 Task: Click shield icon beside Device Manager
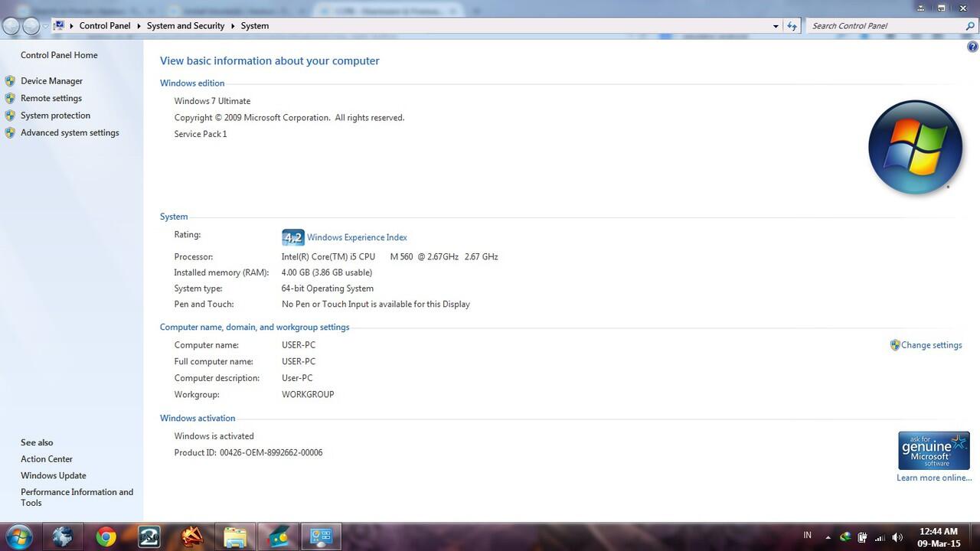10,81
